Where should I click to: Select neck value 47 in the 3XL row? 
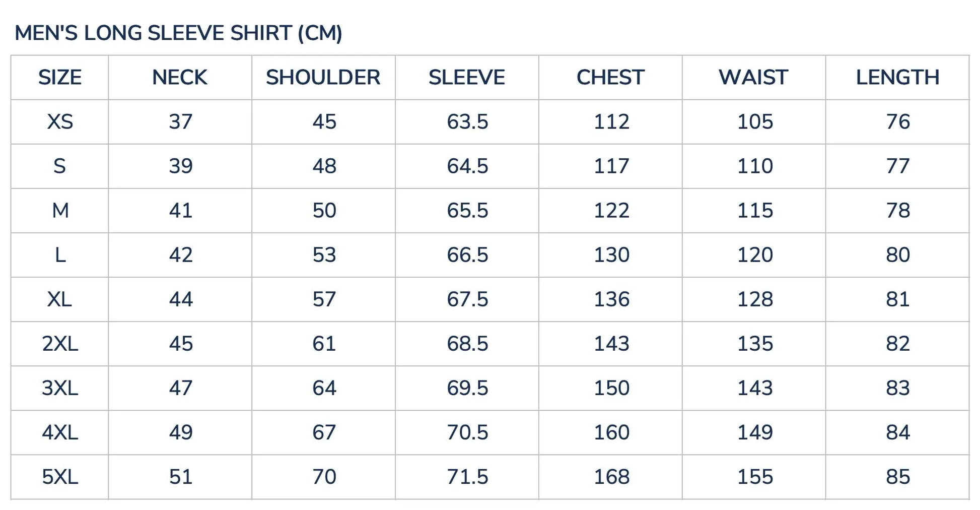180,388
